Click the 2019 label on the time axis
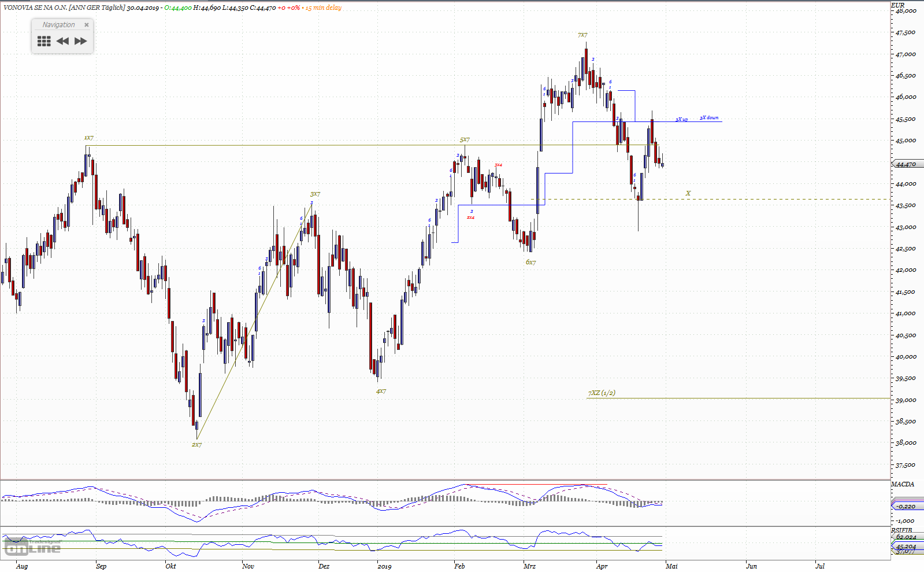The height and width of the screenshot is (572, 924). click(384, 566)
